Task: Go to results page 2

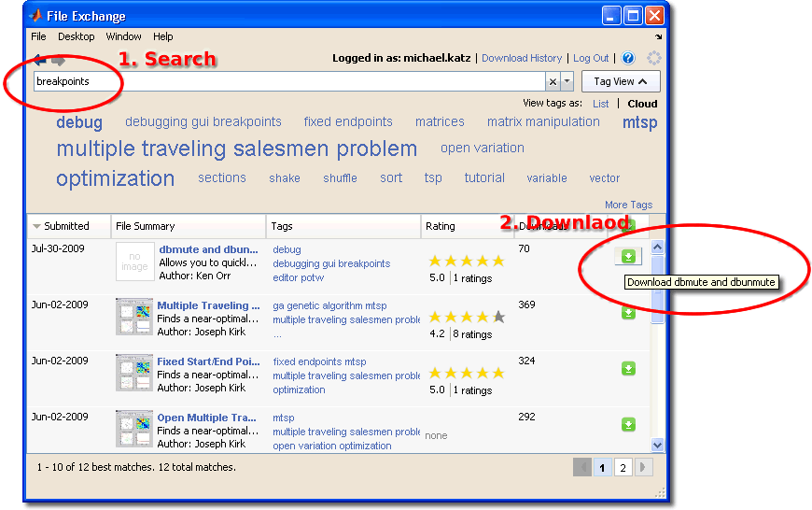Action: [x=623, y=468]
